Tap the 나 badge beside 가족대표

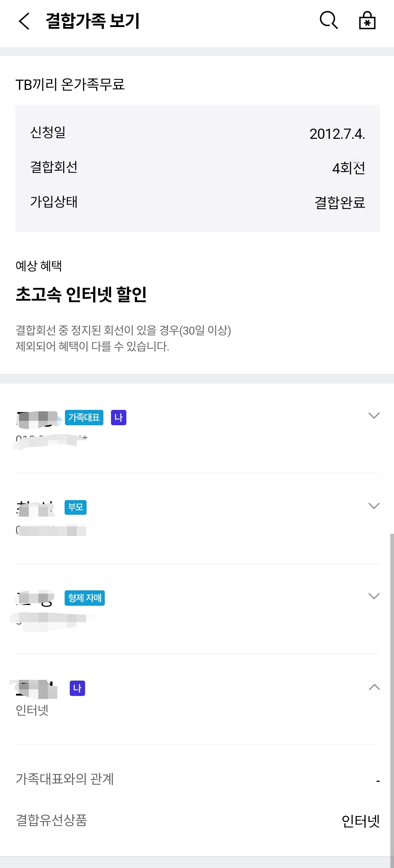119,418
